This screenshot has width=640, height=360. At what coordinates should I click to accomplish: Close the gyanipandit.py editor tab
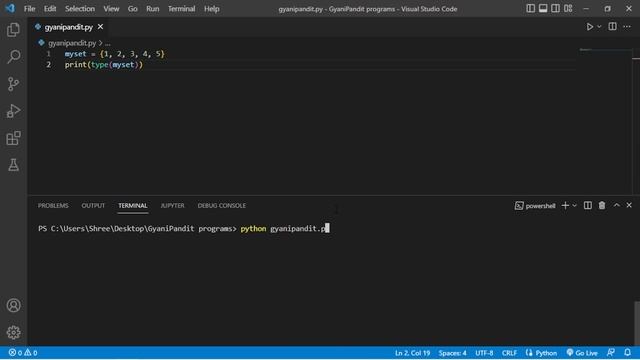(100, 27)
